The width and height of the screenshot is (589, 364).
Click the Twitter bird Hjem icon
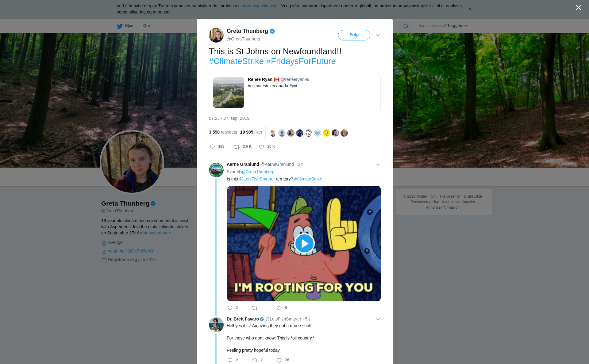tap(120, 26)
